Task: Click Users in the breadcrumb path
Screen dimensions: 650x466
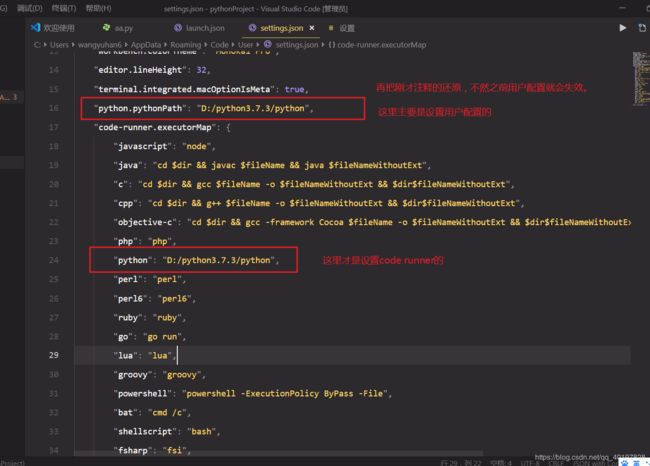Action: 59,45
